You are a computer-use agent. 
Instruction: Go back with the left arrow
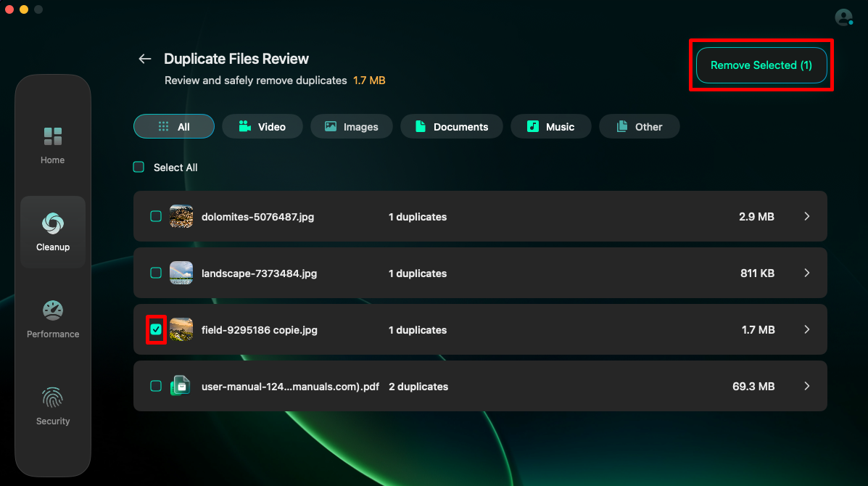144,59
